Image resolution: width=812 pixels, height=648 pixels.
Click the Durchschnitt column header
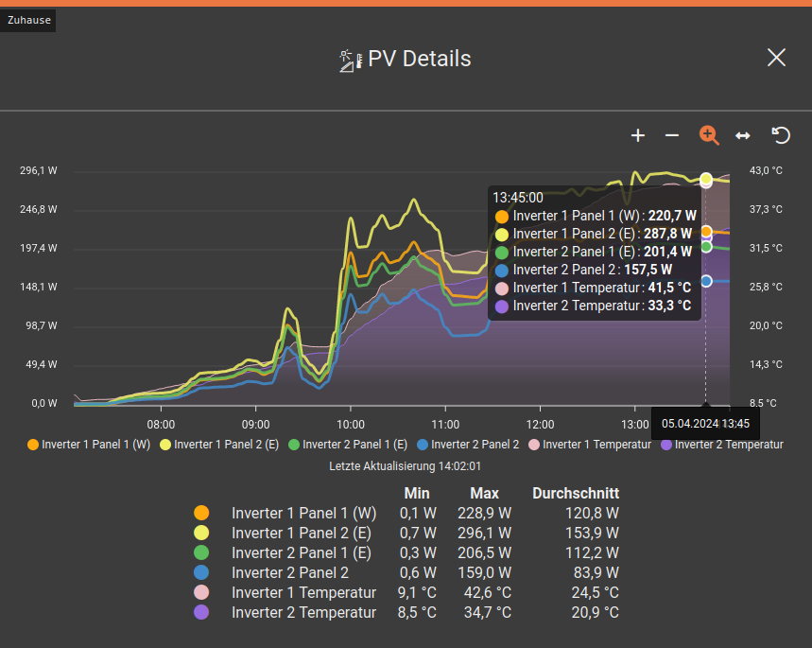point(576,493)
